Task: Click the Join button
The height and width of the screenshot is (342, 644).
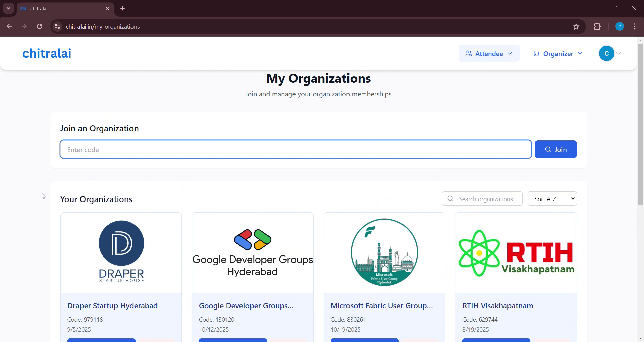Action: [x=555, y=149]
